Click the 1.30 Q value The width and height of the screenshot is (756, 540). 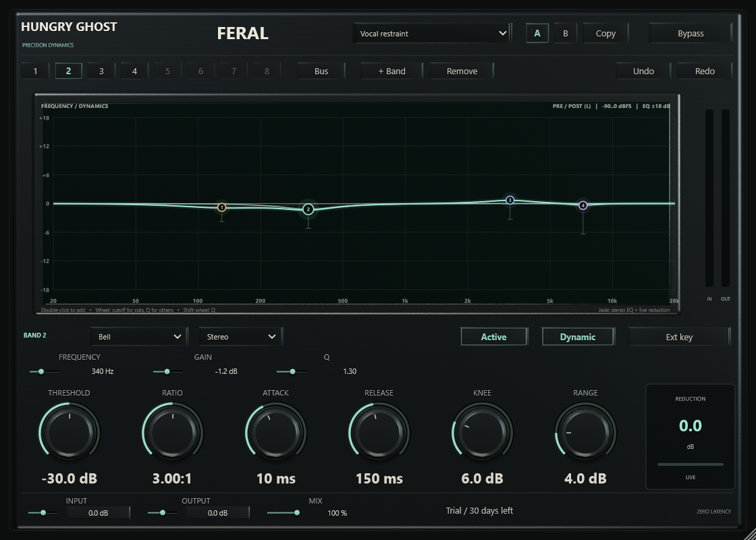point(350,371)
